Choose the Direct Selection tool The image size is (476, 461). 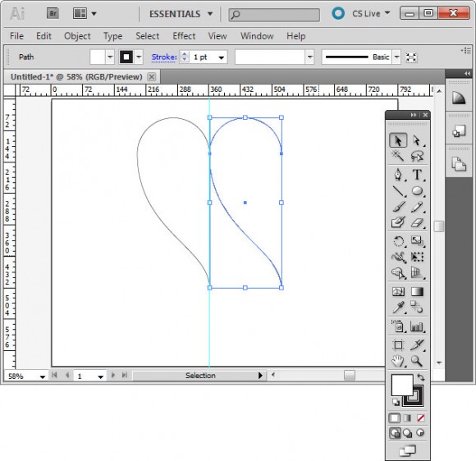pyautogui.click(x=417, y=141)
